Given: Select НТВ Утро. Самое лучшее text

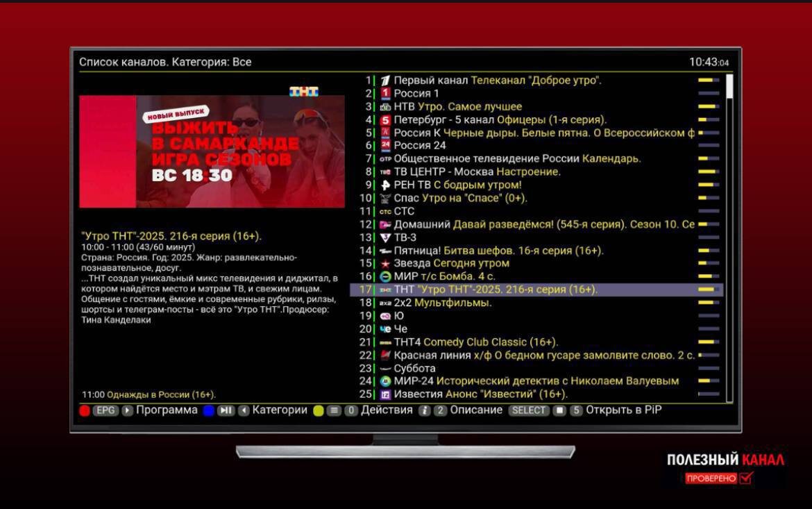Looking at the screenshot, I should 458,107.
